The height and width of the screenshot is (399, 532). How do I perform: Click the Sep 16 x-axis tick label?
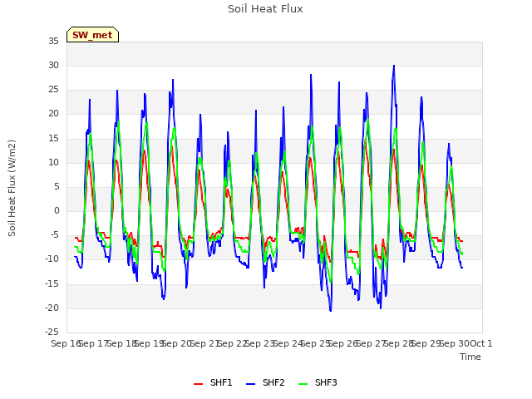click(x=66, y=343)
